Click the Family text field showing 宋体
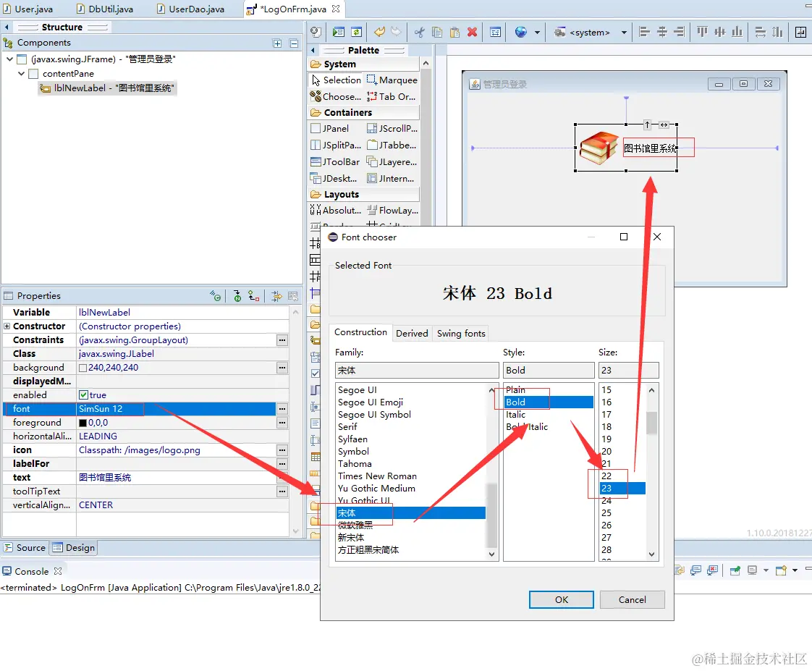The width and height of the screenshot is (812, 671). [417, 370]
